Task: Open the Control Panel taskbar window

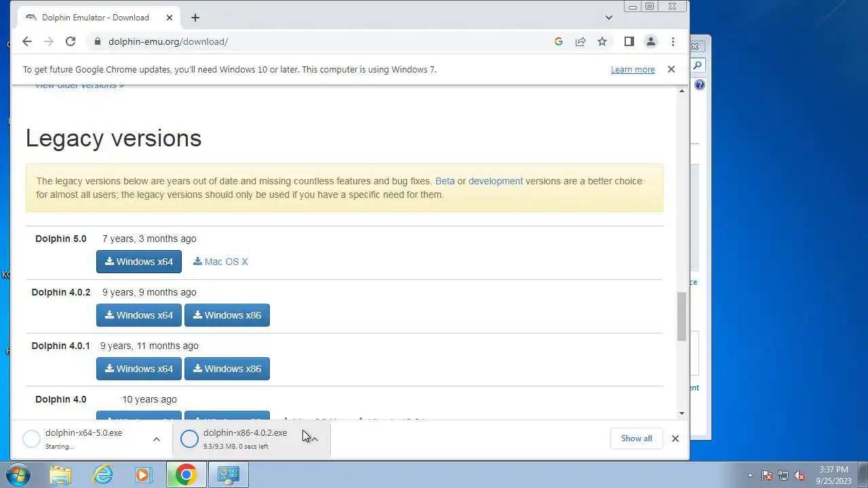Action: [229, 475]
